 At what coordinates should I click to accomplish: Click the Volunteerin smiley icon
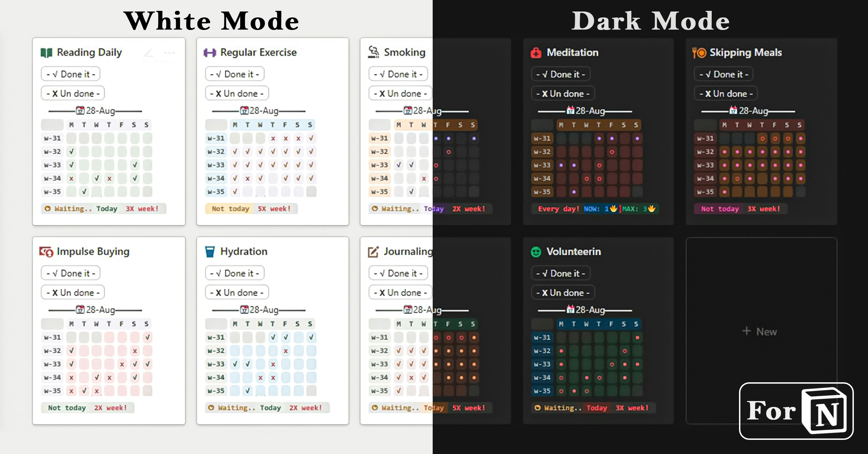pos(536,252)
